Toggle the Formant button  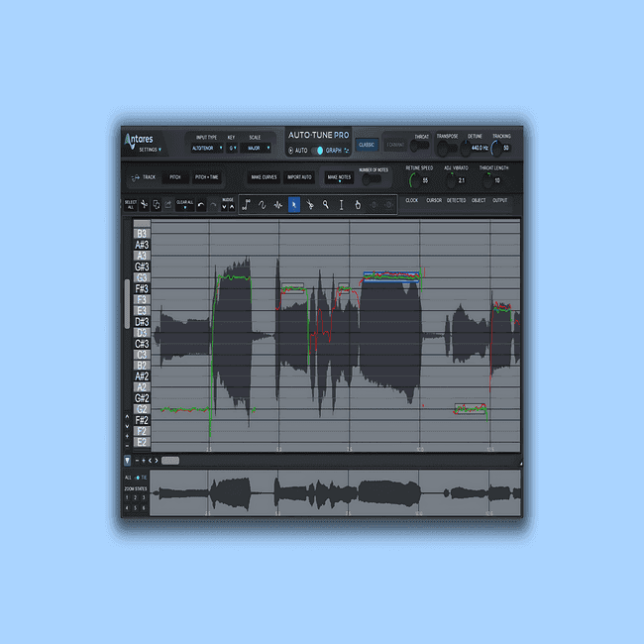[x=395, y=145]
